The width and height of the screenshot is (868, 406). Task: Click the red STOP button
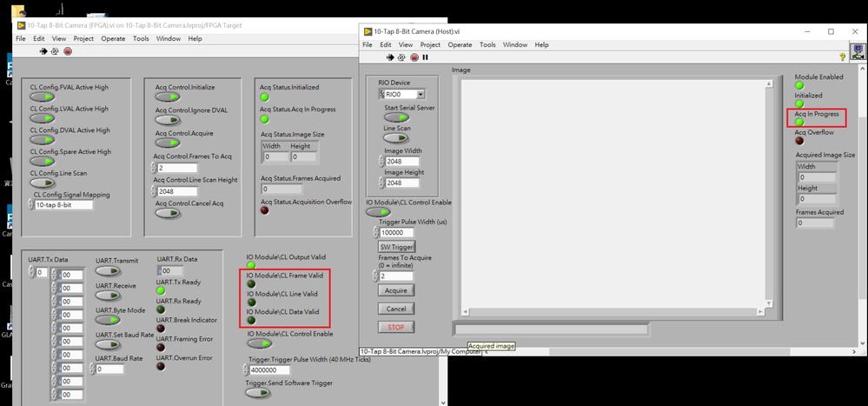pos(396,327)
